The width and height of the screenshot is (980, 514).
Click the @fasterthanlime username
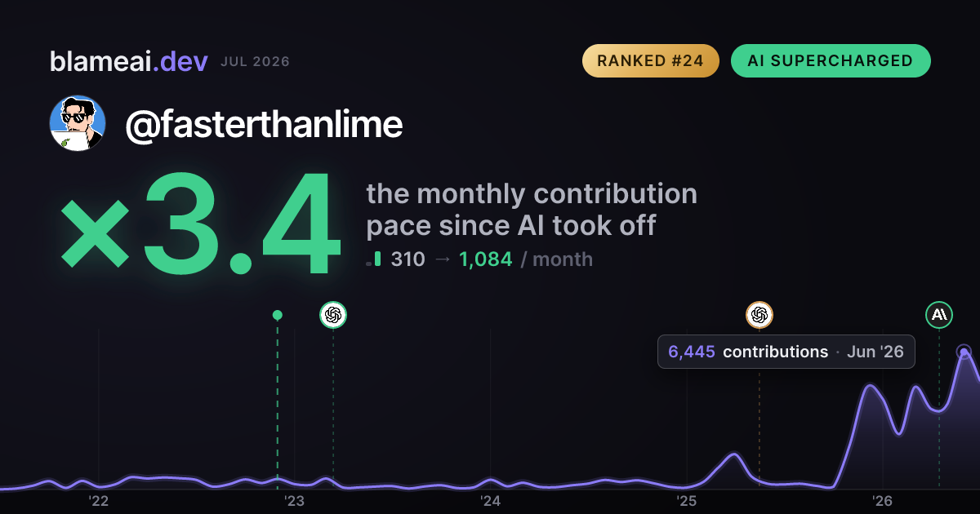[x=264, y=124]
